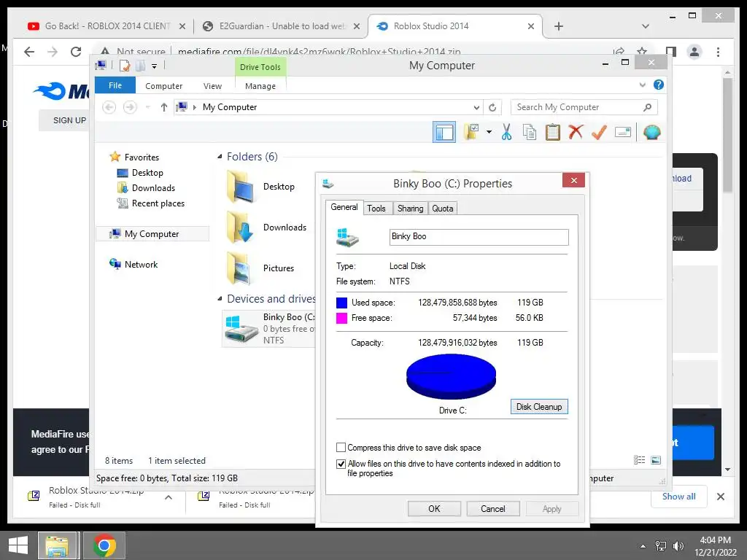This screenshot has height=560, width=747.
Task: Open Customize Quick Access Toolbar dropdown
Action: pyautogui.click(x=155, y=66)
